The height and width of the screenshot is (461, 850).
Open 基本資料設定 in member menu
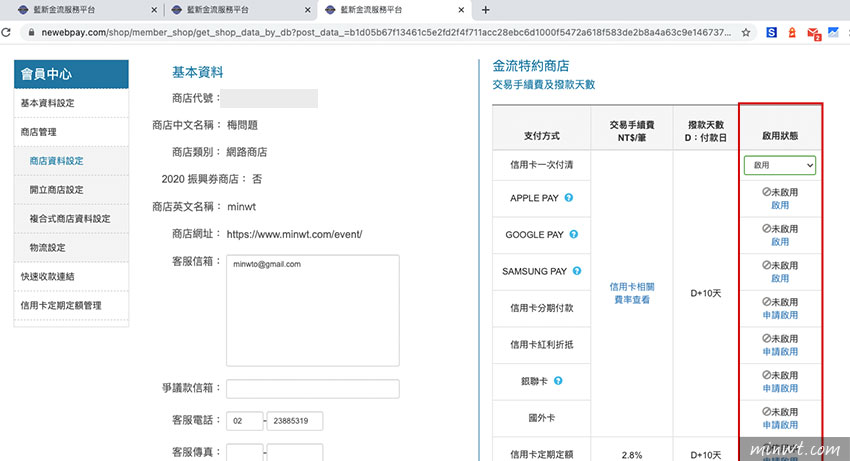[71, 103]
